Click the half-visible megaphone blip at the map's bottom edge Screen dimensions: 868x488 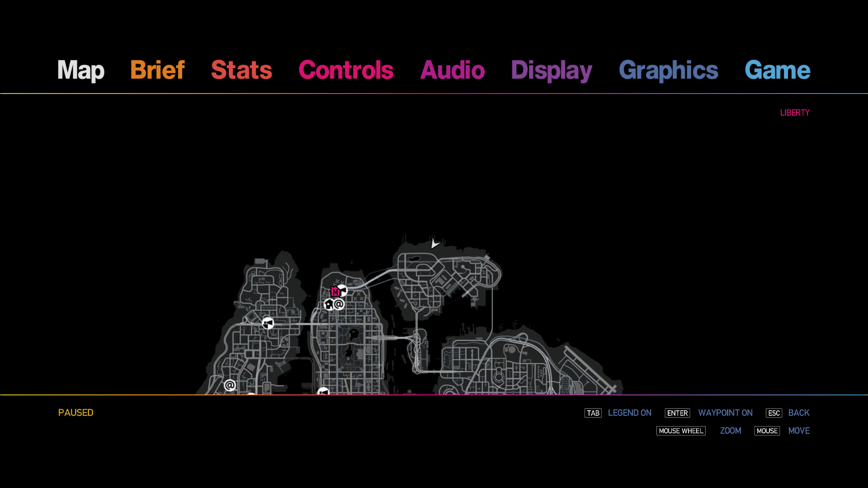324,391
